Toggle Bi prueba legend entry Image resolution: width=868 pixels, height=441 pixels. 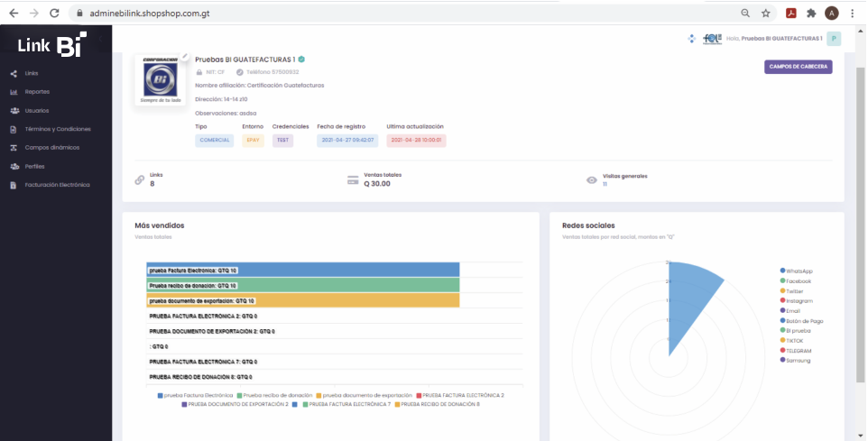tap(795, 331)
